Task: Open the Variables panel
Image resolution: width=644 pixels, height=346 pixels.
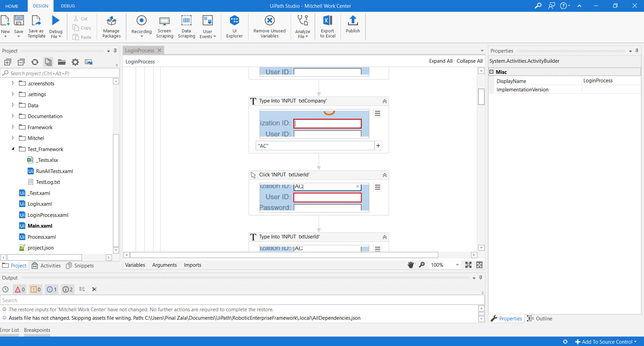Action: (x=135, y=265)
